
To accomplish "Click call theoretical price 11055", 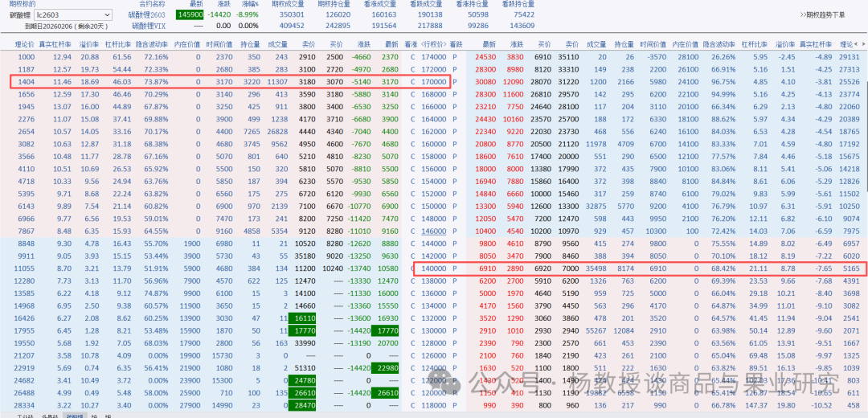I will coord(25,268).
